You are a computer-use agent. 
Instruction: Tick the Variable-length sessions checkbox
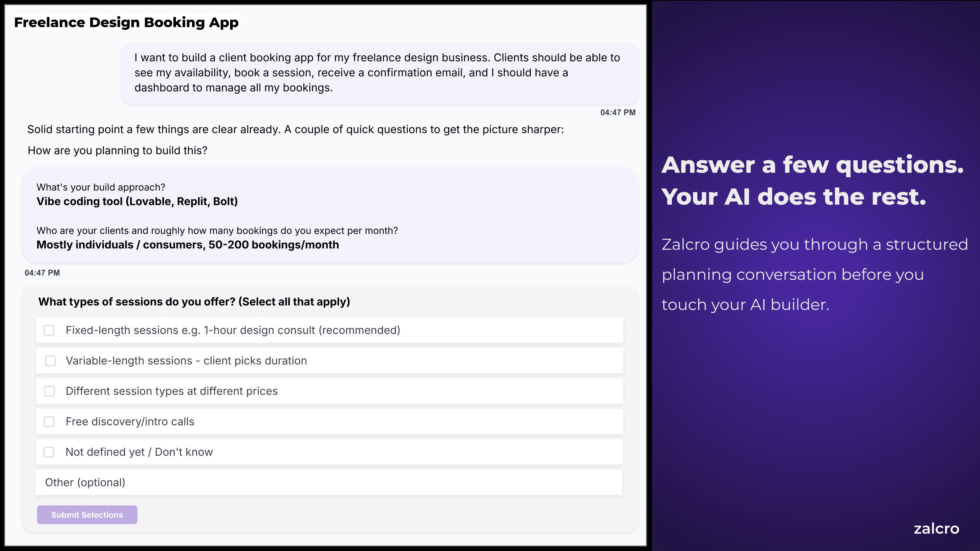click(51, 361)
